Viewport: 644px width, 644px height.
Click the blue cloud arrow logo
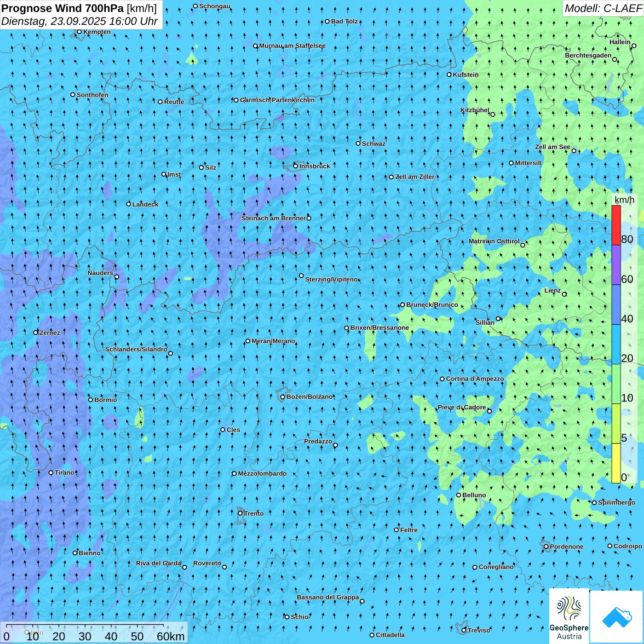coord(616,617)
